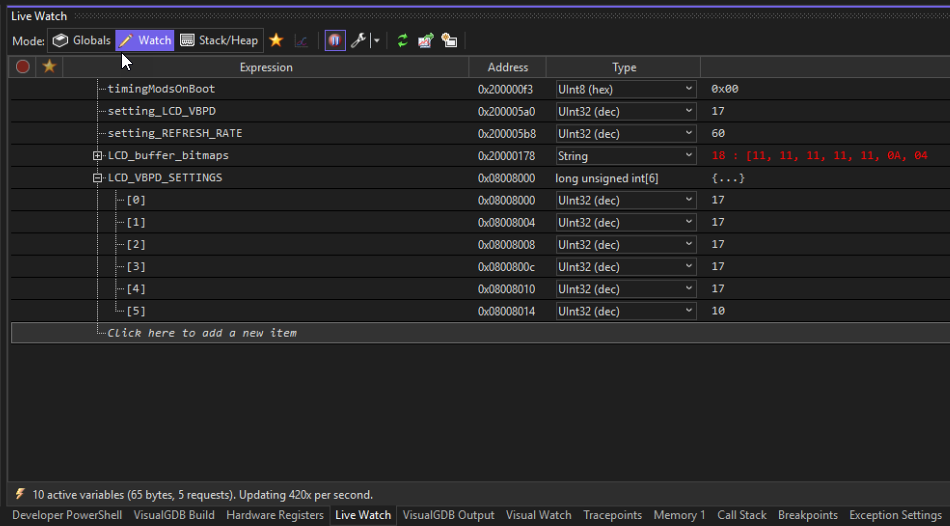
Task: Click the graph plot toolbar icon
Action: 301,41
